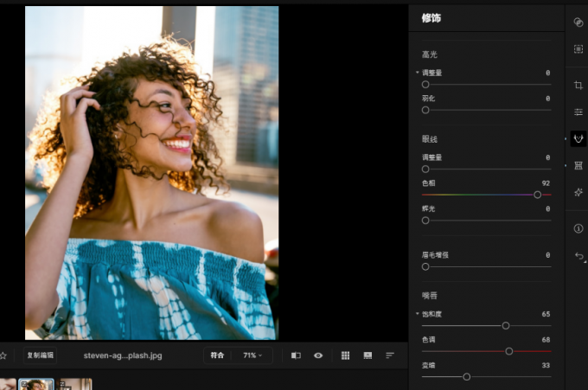The width and height of the screenshot is (588, 390).
Task: Open the crop tool in sidebar
Action: point(578,86)
